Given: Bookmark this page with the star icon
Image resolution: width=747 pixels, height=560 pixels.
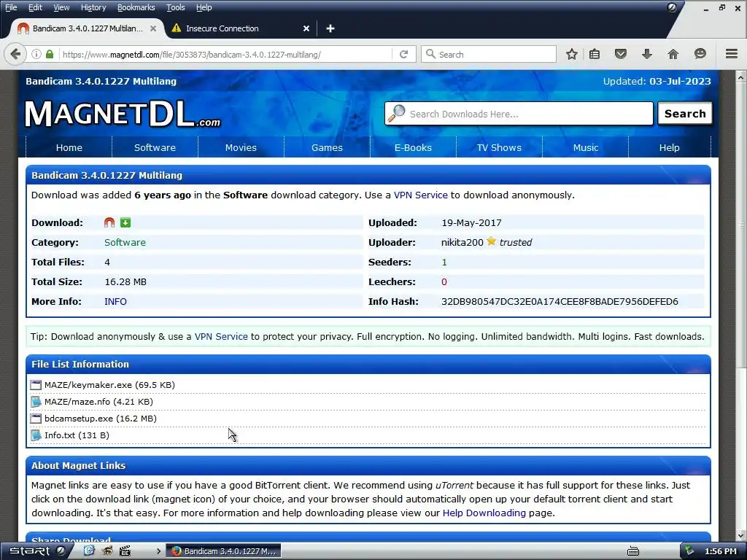Looking at the screenshot, I should (572, 54).
